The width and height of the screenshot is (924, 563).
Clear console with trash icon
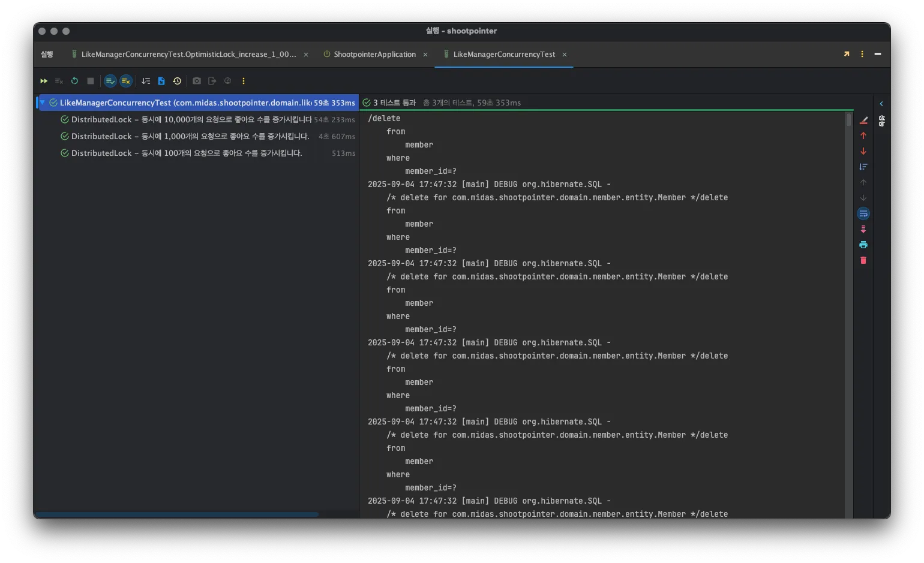tap(863, 260)
